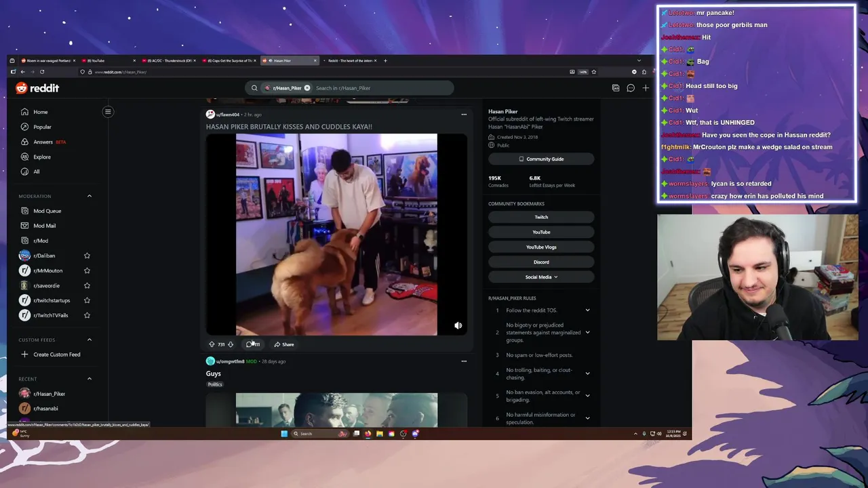Click the Politics flair tag

point(215,385)
